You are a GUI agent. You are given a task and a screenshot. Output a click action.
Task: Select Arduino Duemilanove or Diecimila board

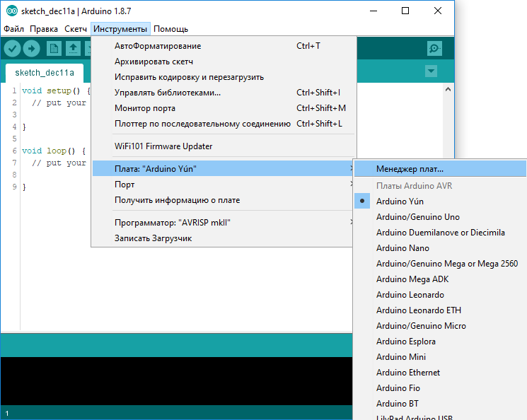click(x=440, y=233)
